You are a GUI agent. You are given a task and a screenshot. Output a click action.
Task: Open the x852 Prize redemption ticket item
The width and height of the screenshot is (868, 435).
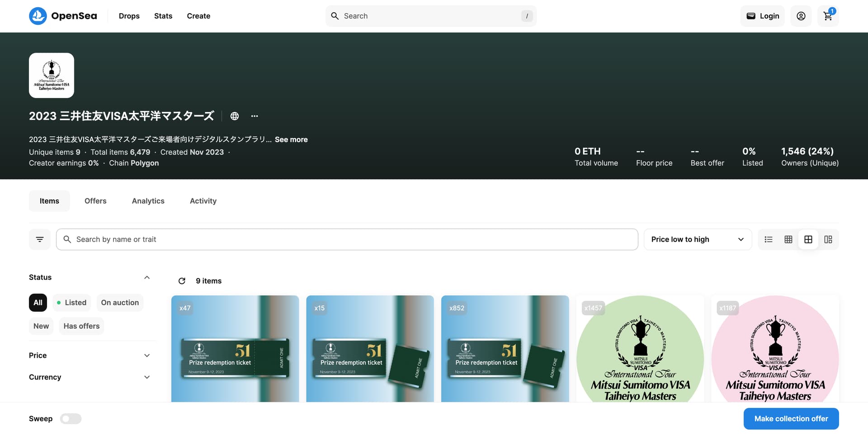pos(505,349)
